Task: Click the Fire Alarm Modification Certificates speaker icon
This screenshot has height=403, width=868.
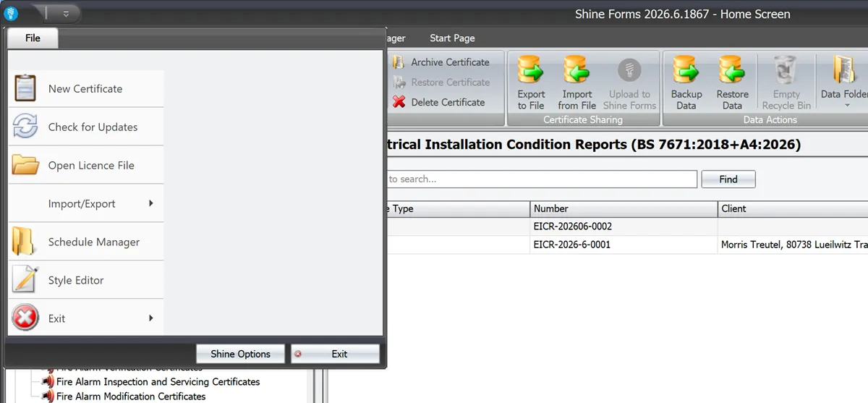Action: [x=48, y=396]
